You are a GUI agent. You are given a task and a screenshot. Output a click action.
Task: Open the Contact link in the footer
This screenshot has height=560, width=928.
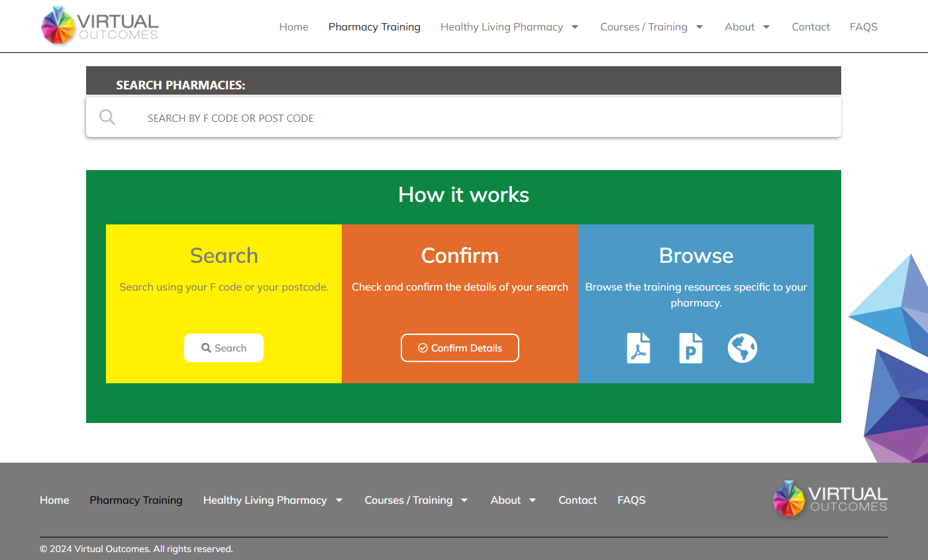tap(578, 500)
